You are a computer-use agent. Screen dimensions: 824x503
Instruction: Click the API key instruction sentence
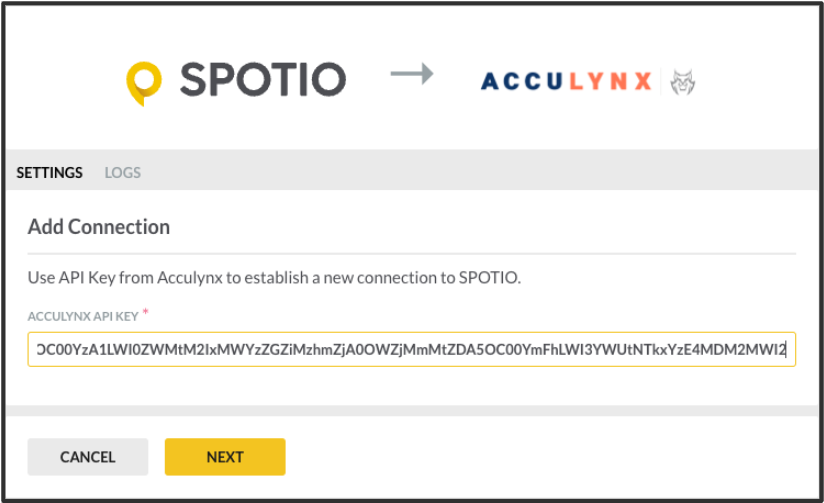click(x=274, y=278)
